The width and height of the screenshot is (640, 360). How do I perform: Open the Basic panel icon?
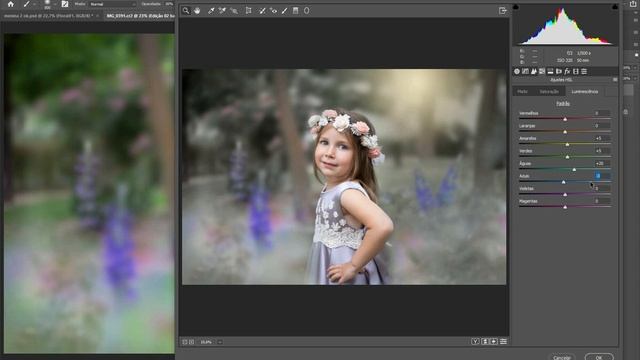pos(517,71)
